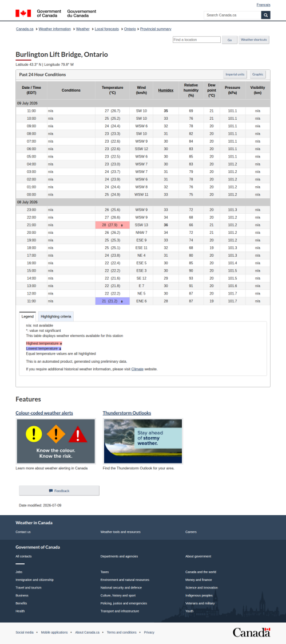Open the Jobs footer link
The height and width of the screenshot is (644, 286).
coord(19,572)
